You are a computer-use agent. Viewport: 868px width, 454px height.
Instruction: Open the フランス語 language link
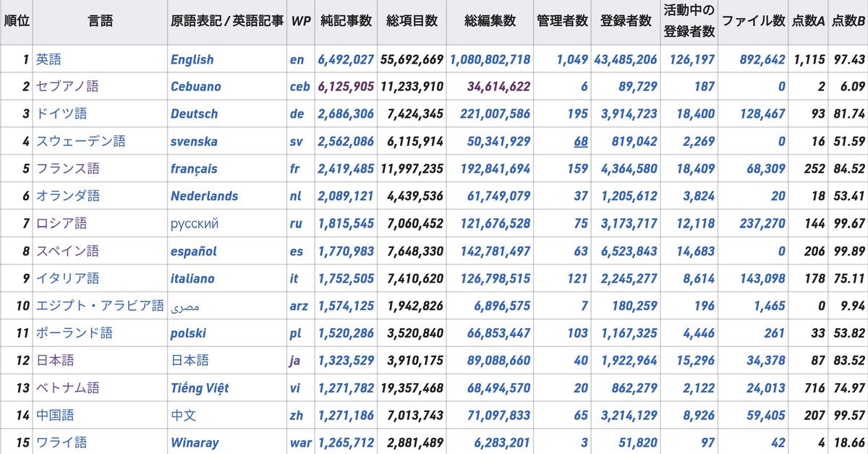pyautogui.click(x=67, y=169)
